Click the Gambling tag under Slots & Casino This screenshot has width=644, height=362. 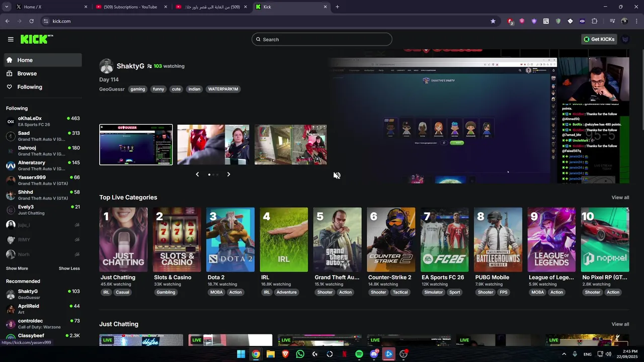tap(166, 292)
